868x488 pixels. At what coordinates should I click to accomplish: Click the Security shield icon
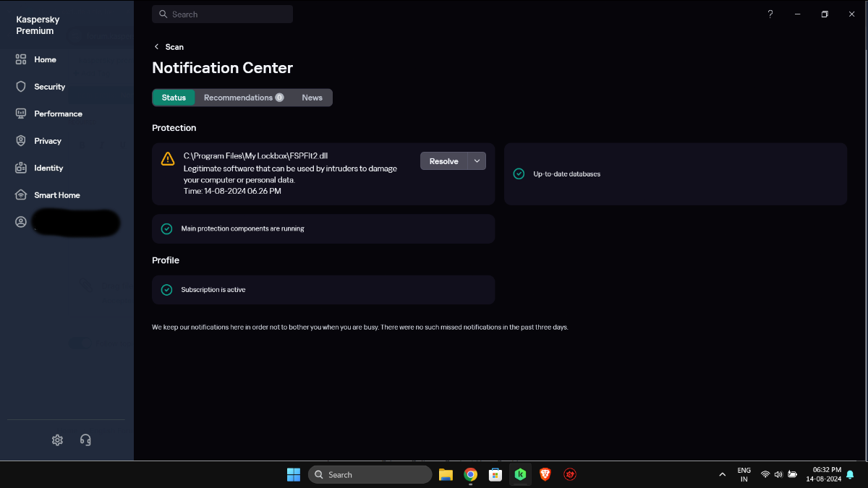pyautogui.click(x=21, y=87)
